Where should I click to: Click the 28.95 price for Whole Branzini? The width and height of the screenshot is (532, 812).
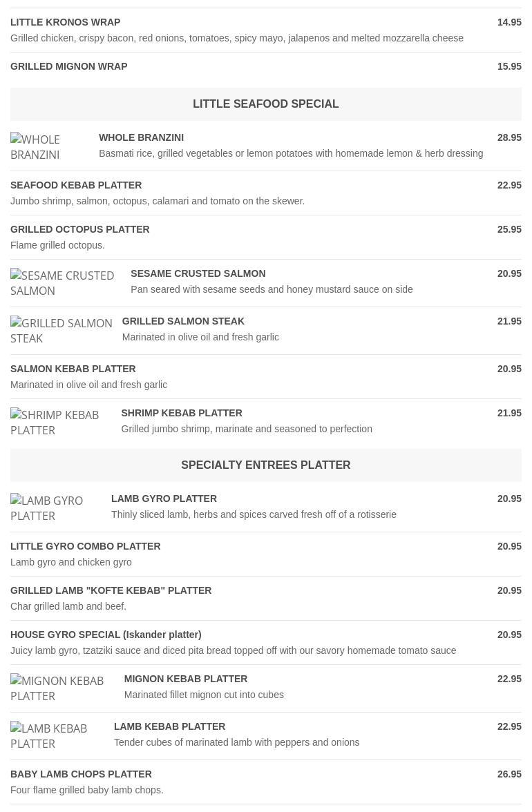509,138
